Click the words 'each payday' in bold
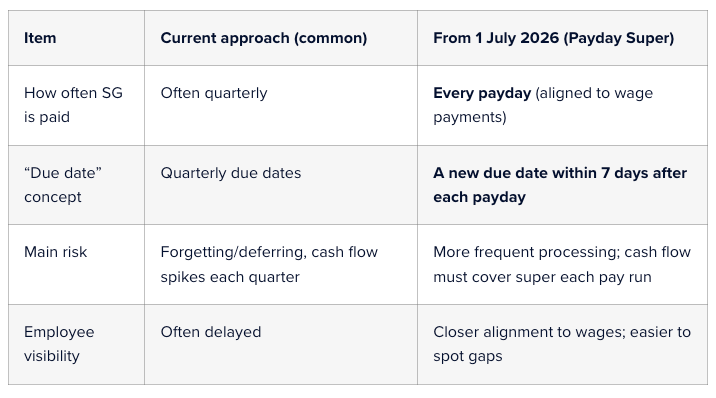This screenshot has height=398, width=716. [479, 197]
